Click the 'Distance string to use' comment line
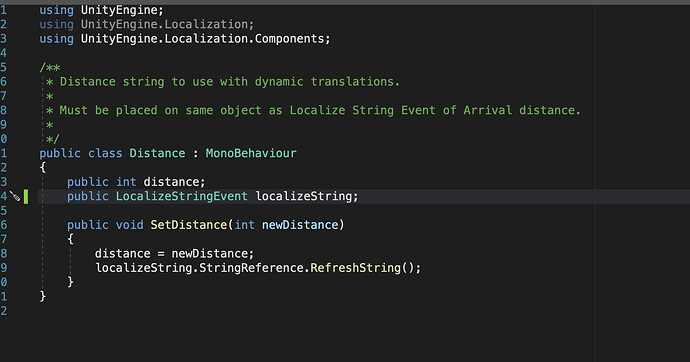This screenshot has height=362, width=690. pos(223,82)
